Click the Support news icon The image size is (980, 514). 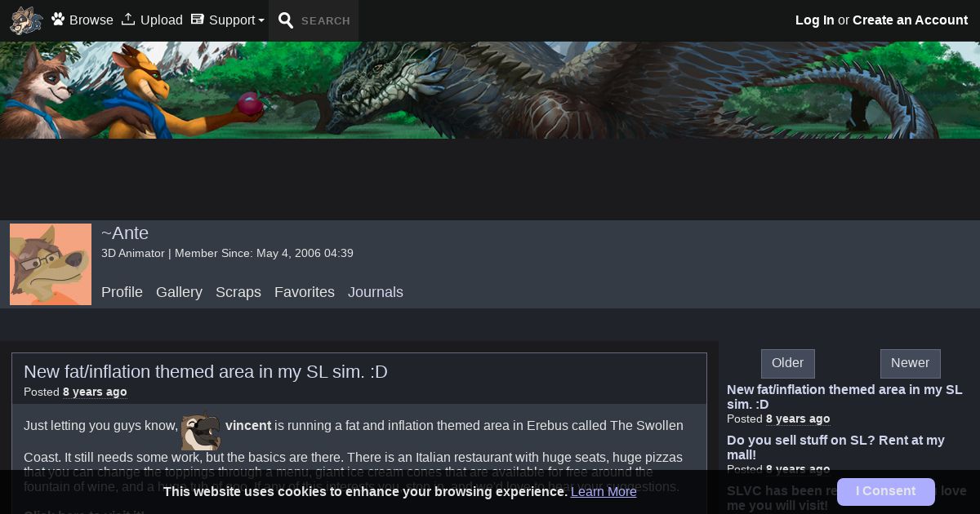tap(197, 20)
